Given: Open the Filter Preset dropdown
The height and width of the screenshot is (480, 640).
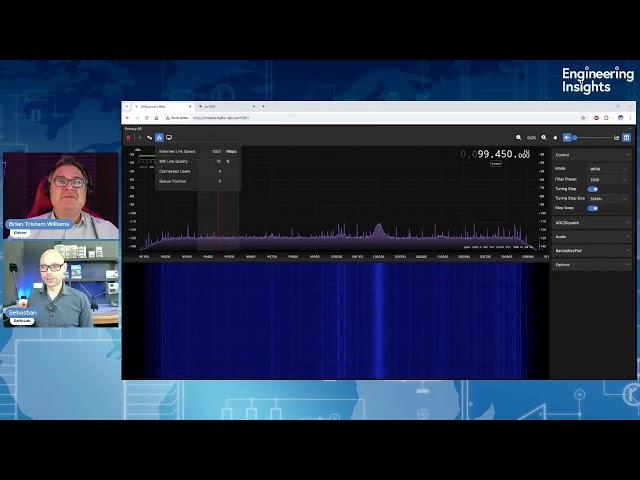Looking at the screenshot, I should pyautogui.click(x=608, y=179).
